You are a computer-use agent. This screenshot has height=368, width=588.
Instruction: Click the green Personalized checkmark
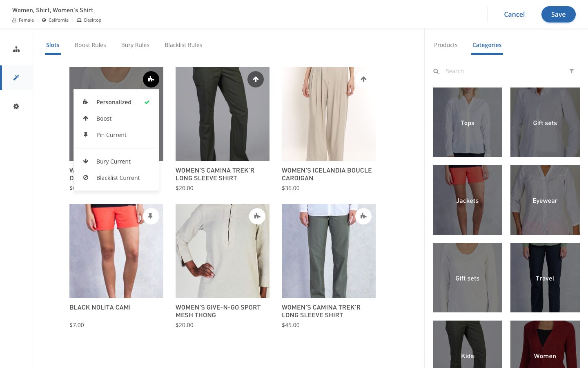click(147, 102)
